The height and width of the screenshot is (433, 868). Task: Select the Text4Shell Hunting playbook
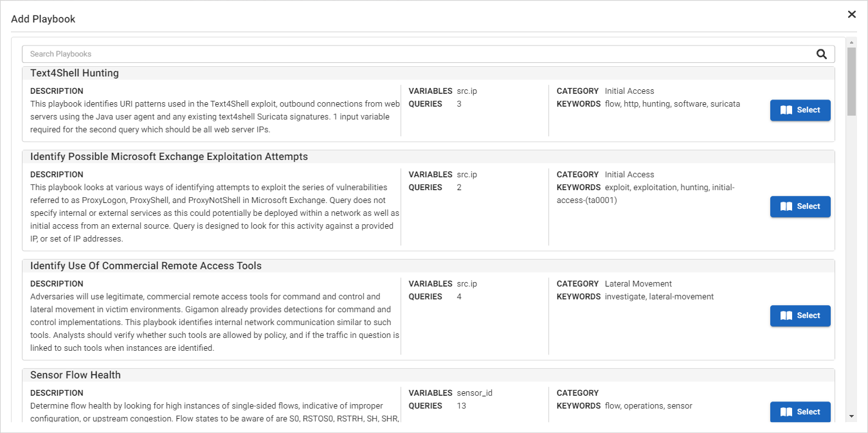point(800,110)
